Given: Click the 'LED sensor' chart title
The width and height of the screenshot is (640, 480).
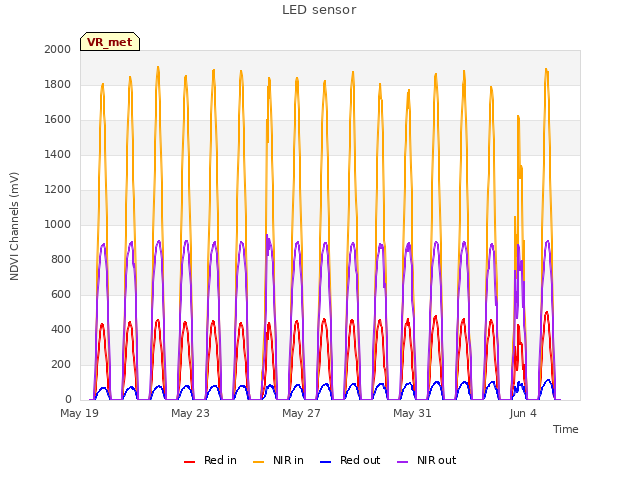Looking at the screenshot, I should [319, 10].
